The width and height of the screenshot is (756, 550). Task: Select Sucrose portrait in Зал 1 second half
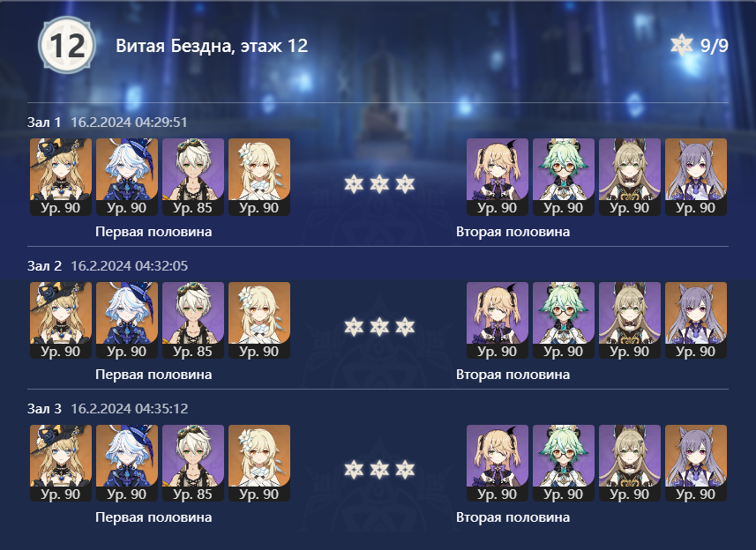(563, 177)
